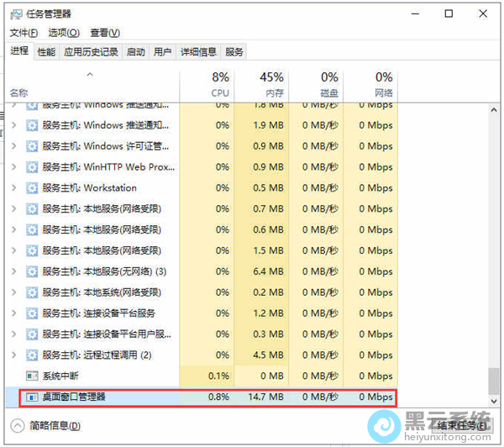
Task: Click gear icon of 服务主机: 远程过程调用 (2)
Action: click(32, 355)
